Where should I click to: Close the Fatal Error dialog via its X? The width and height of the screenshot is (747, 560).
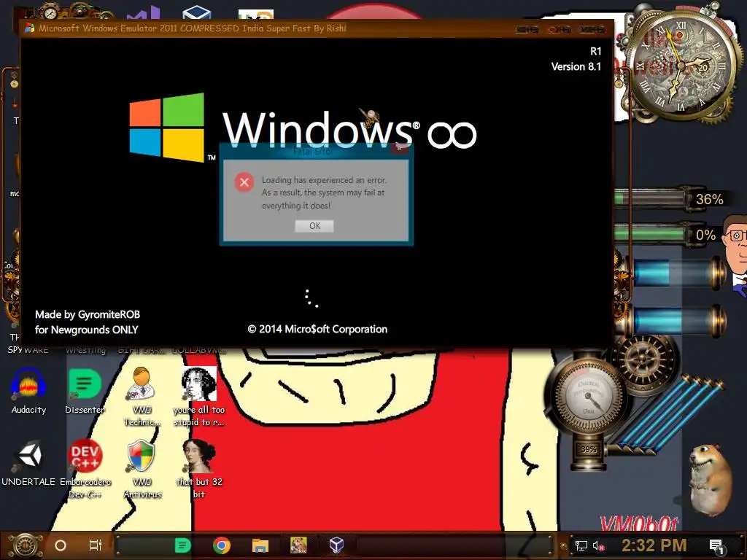(x=399, y=148)
